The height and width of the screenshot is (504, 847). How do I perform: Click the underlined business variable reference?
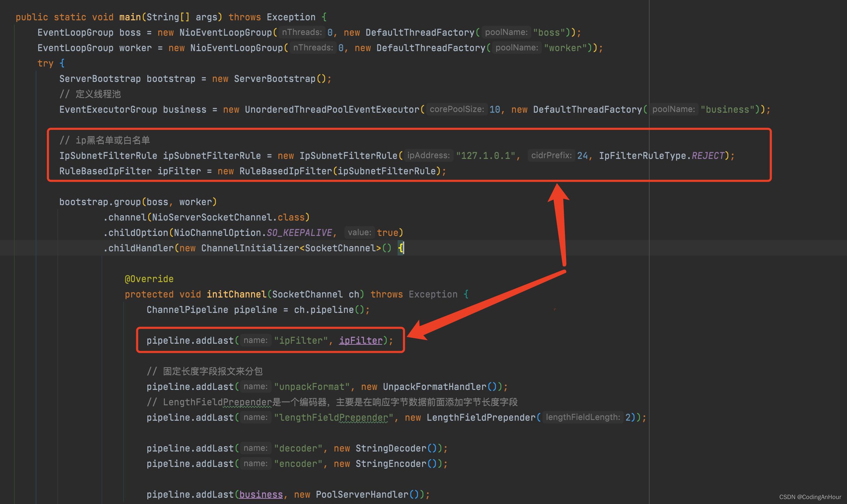261,495
